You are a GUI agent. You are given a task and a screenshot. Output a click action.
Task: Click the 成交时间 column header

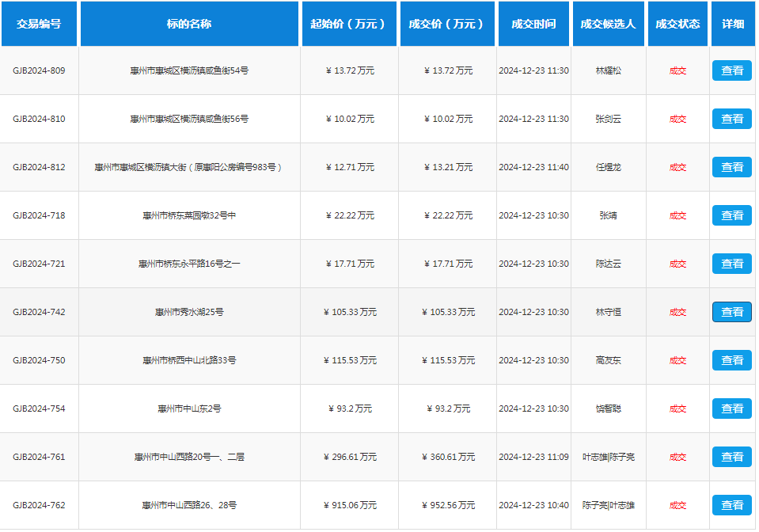(533, 24)
